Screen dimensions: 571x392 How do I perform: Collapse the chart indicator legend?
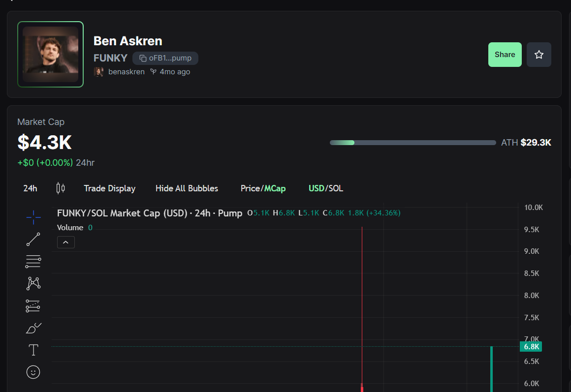[66, 242]
